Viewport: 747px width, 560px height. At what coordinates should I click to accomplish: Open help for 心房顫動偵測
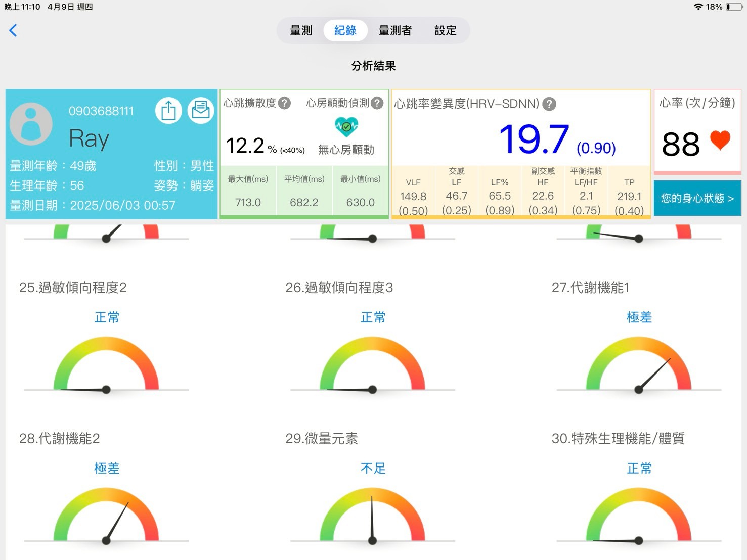pos(377,103)
